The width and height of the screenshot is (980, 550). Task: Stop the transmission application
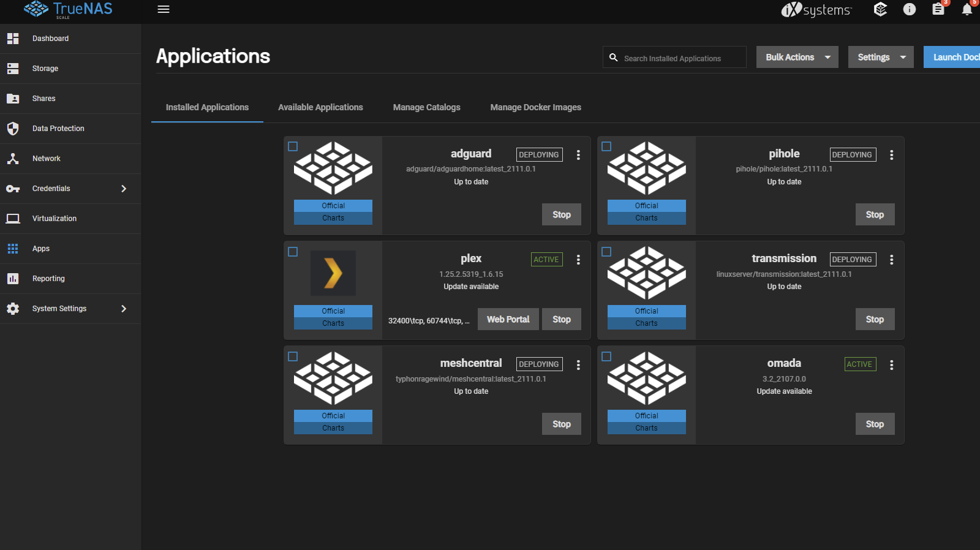point(875,319)
